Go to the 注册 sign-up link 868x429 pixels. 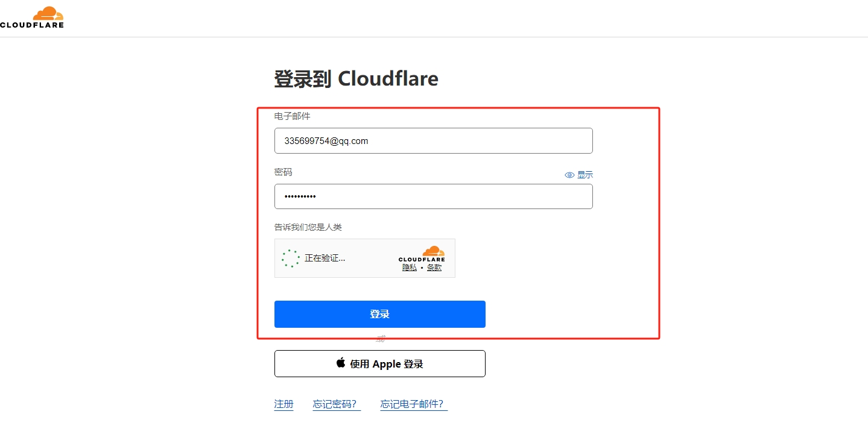tap(284, 404)
